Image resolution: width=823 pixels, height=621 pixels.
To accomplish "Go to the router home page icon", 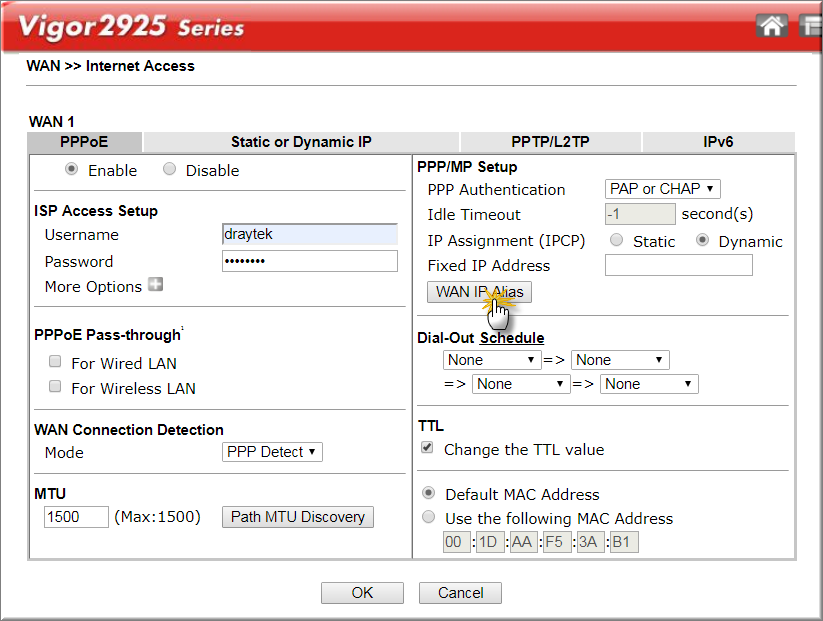I will tap(772, 26).
